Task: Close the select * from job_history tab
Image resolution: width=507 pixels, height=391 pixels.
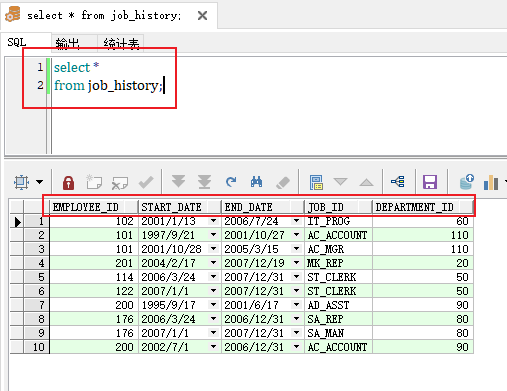Action: 202,15
